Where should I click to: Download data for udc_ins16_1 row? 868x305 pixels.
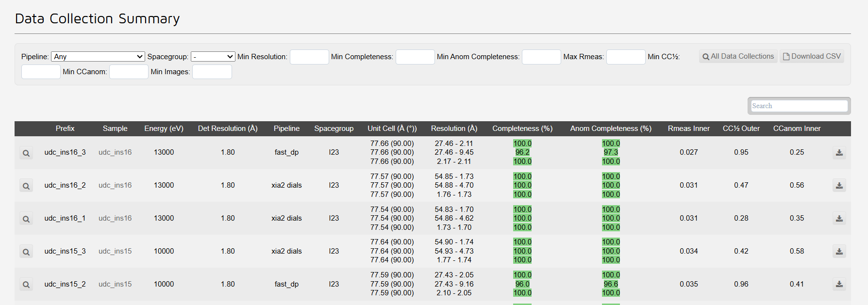[839, 218]
